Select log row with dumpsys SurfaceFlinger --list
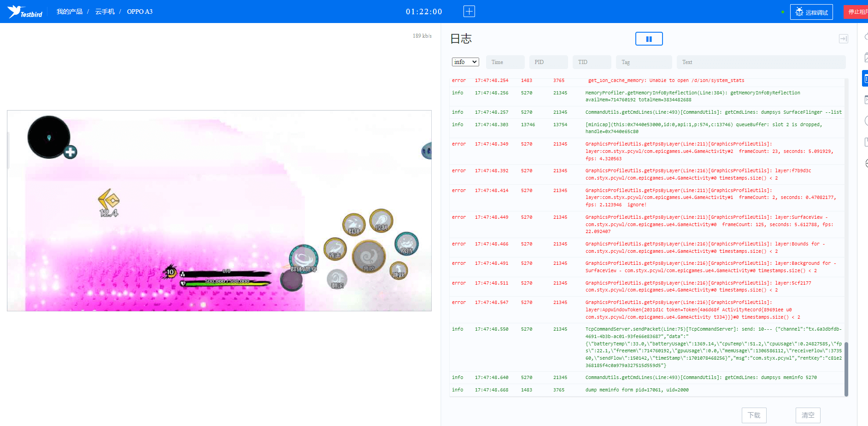Viewport: 868px width, 426px height. [647, 112]
